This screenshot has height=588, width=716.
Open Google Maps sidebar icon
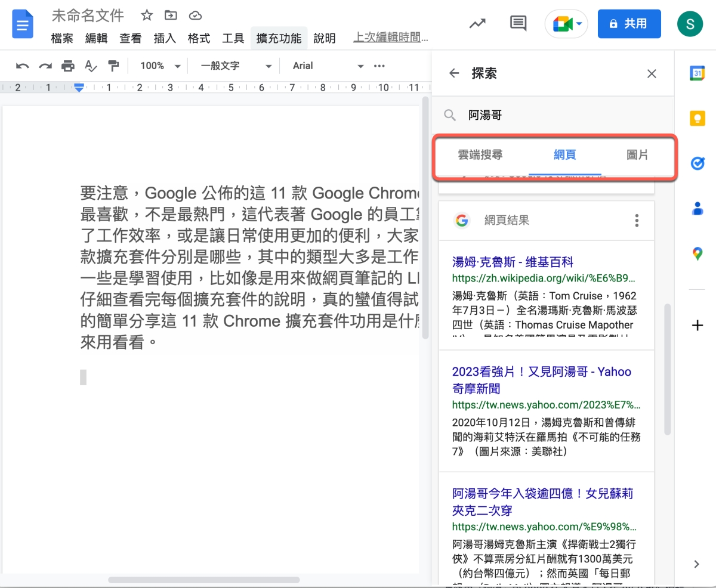(697, 254)
